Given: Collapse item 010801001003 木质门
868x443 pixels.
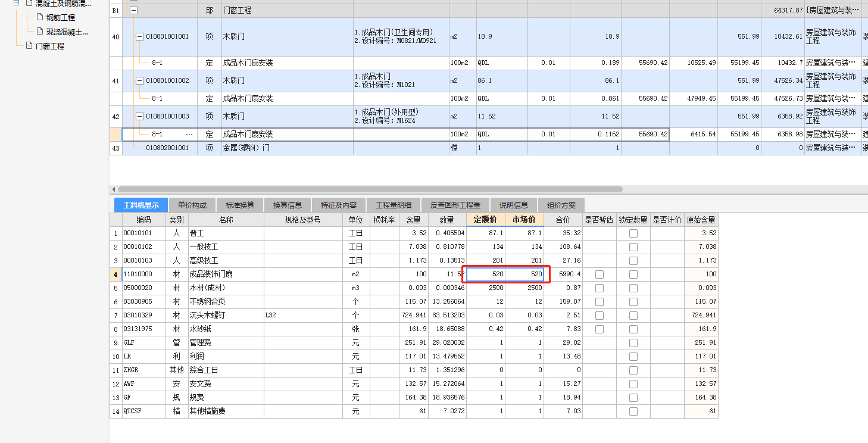Looking at the screenshot, I should [139, 116].
